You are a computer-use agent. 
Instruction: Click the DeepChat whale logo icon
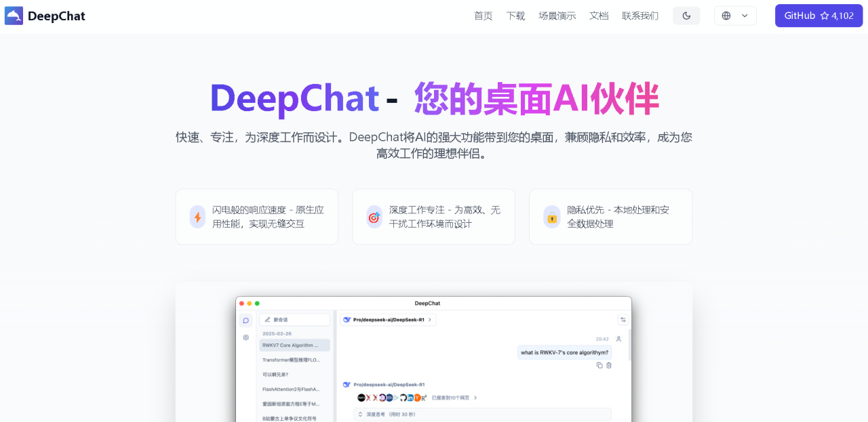(x=14, y=16)
